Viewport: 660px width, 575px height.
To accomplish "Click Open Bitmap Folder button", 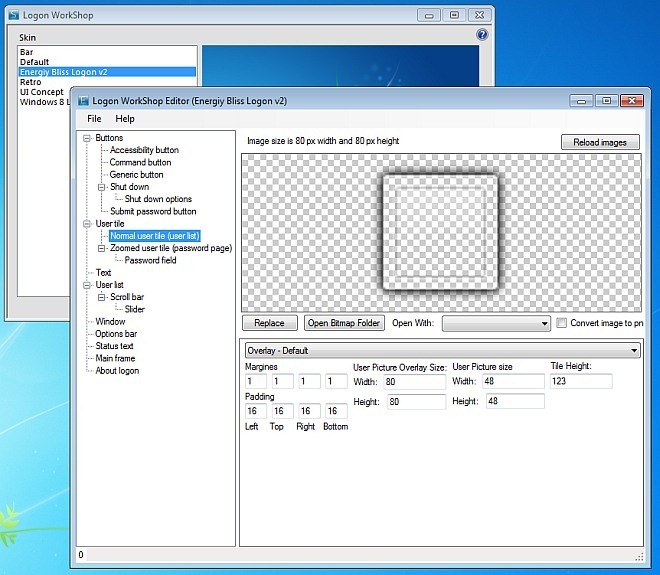I will point(344,323).
